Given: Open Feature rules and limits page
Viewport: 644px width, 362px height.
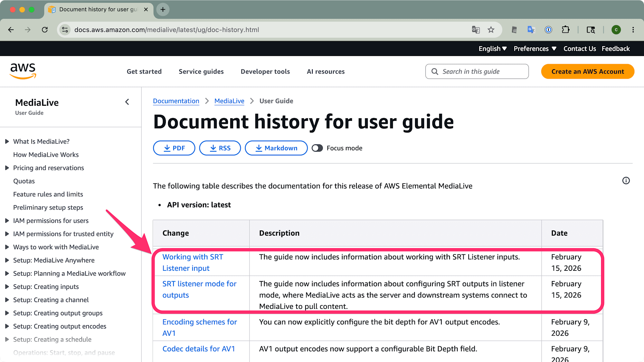Looking at the screenshot, I should click(48, 194).
